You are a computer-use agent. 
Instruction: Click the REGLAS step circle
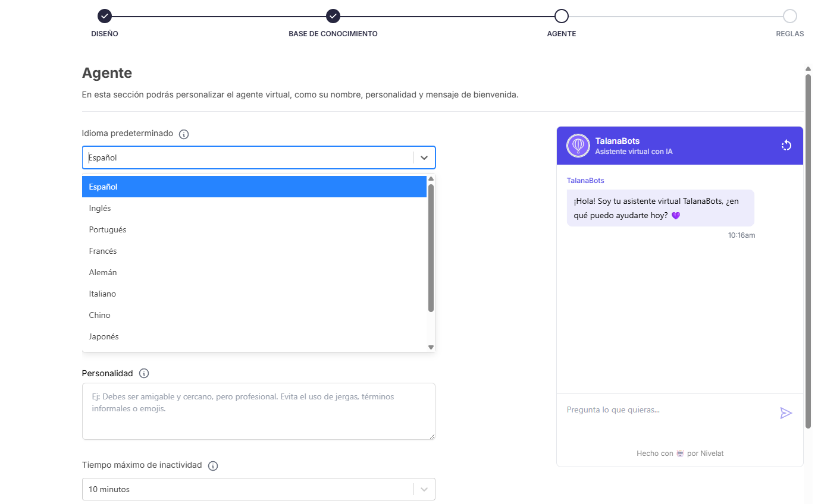pyautogui.click(x=789, y=17)
